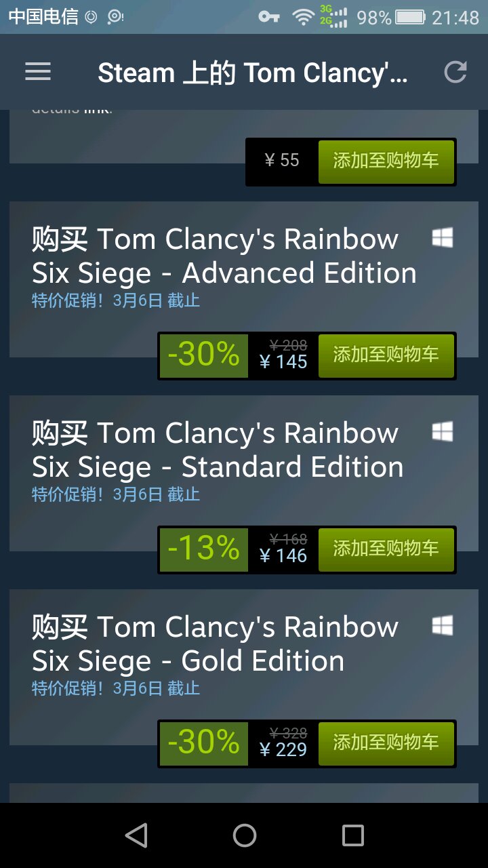Add Standard Edition to cart

tap(386, 549)
